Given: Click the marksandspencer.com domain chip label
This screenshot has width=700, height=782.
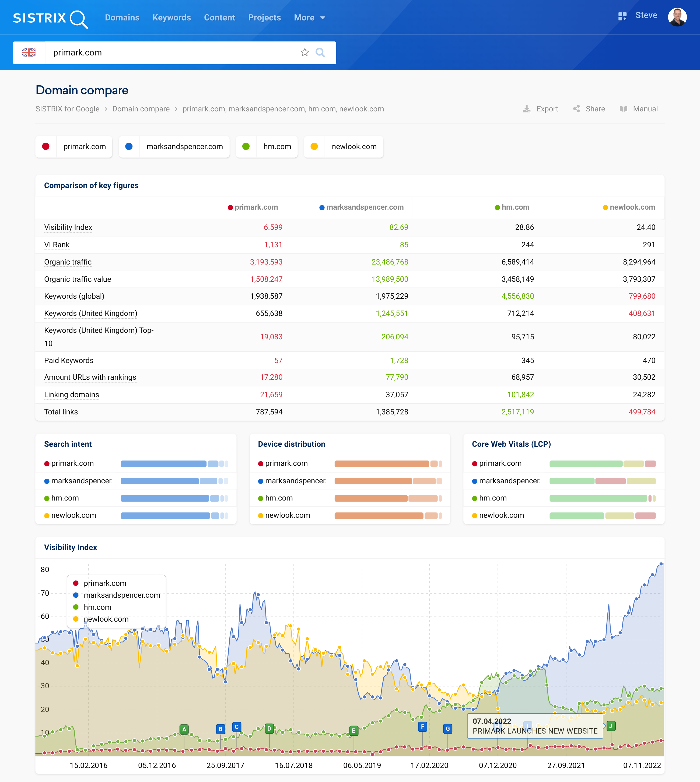Looking at the screenshot, I should click(x=185, y=146).
